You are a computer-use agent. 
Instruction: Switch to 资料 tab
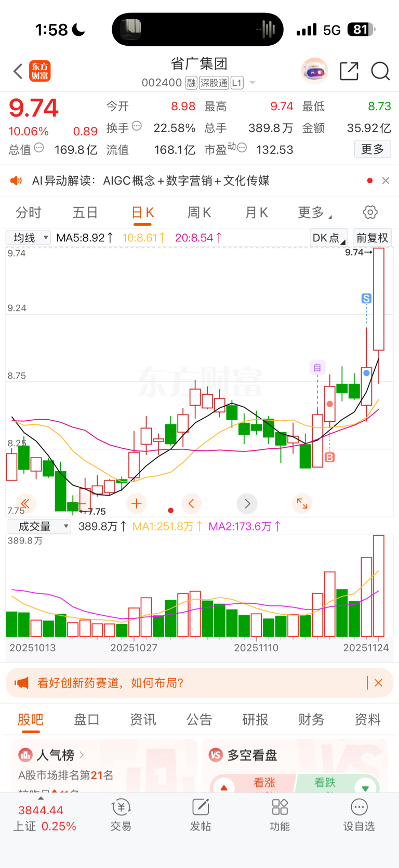coord(367,720)
